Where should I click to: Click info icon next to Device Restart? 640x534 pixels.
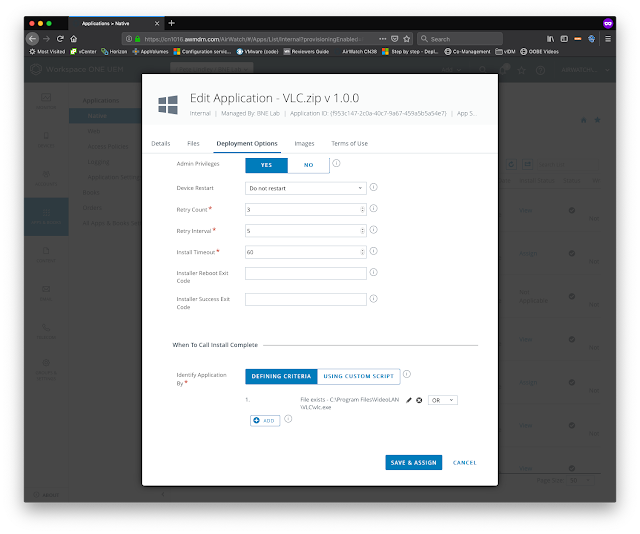373,187
